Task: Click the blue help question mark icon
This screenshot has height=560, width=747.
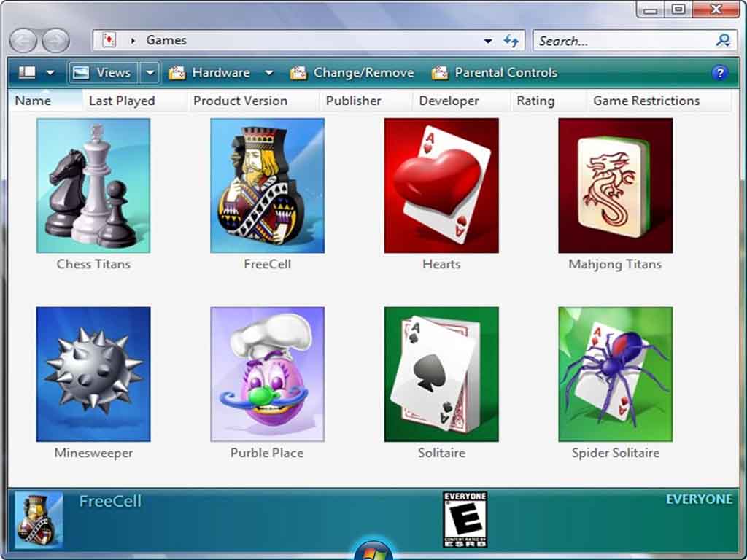Action: (x=719, y=73)
